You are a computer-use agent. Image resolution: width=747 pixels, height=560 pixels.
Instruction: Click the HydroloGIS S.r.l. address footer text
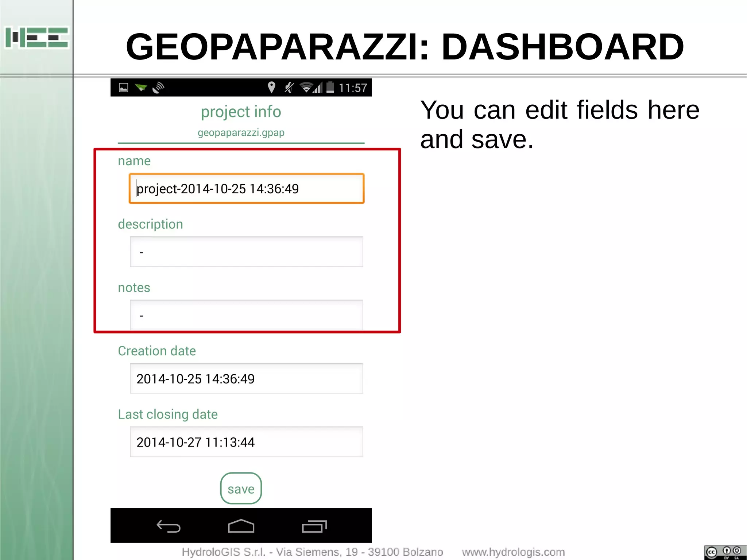click(313, 552)
